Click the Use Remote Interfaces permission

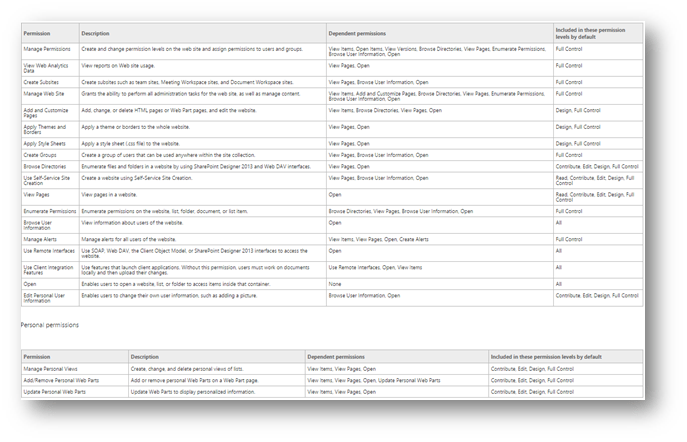[x=47, y=252]
